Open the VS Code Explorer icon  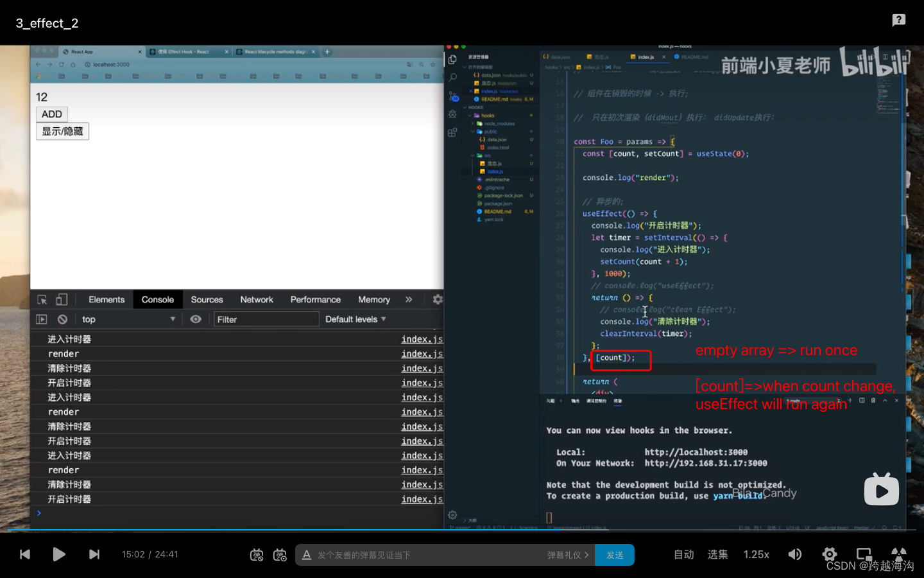452,60
